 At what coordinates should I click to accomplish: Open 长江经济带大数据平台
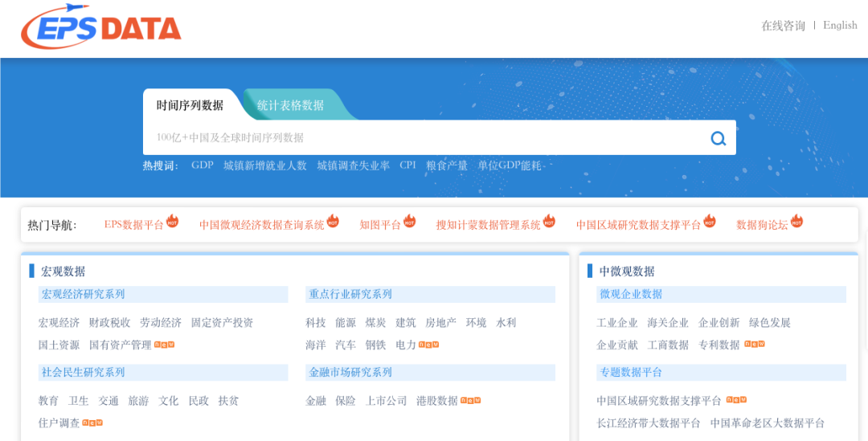649,423
